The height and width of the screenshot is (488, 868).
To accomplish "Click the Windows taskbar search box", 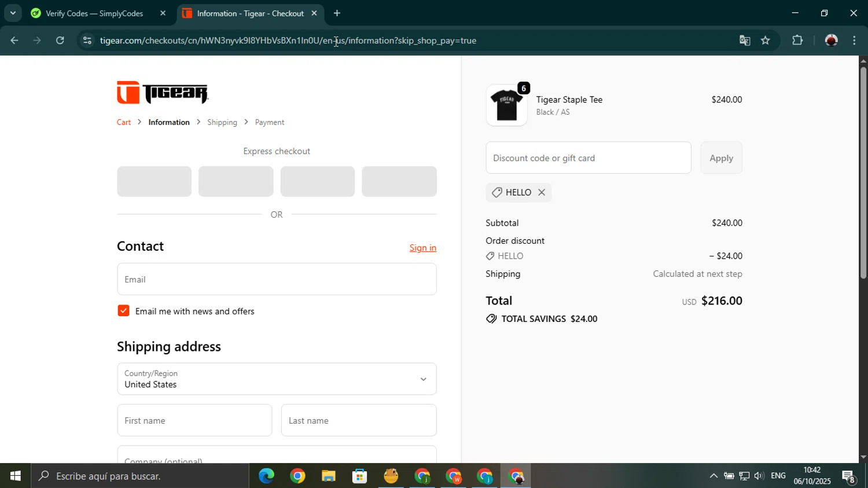I will pos(141,476).
